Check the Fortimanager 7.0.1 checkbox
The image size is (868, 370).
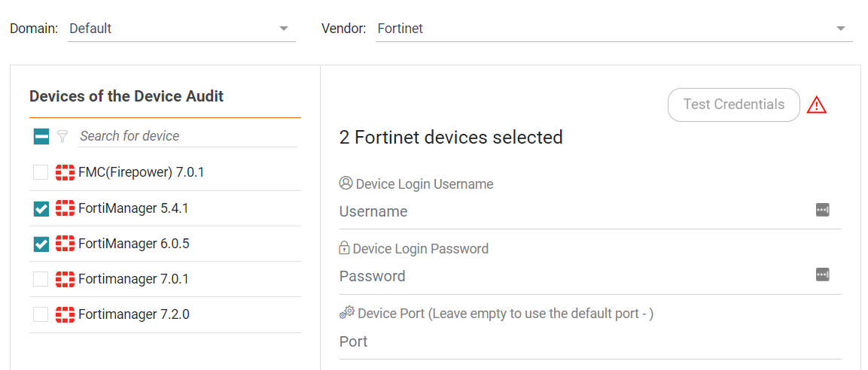pyautogui.click(x=41, y=279)
